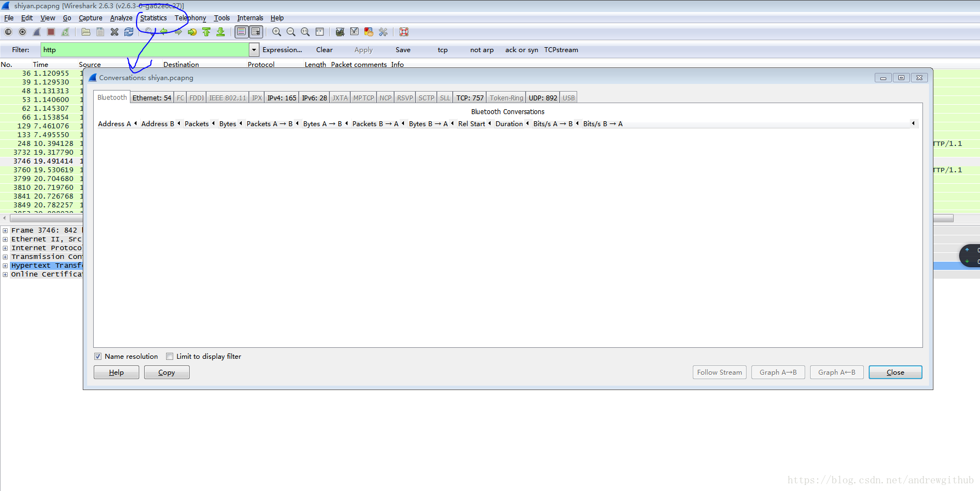
Task: Click the list capture interfaces icon
Action: pos(8,32)
